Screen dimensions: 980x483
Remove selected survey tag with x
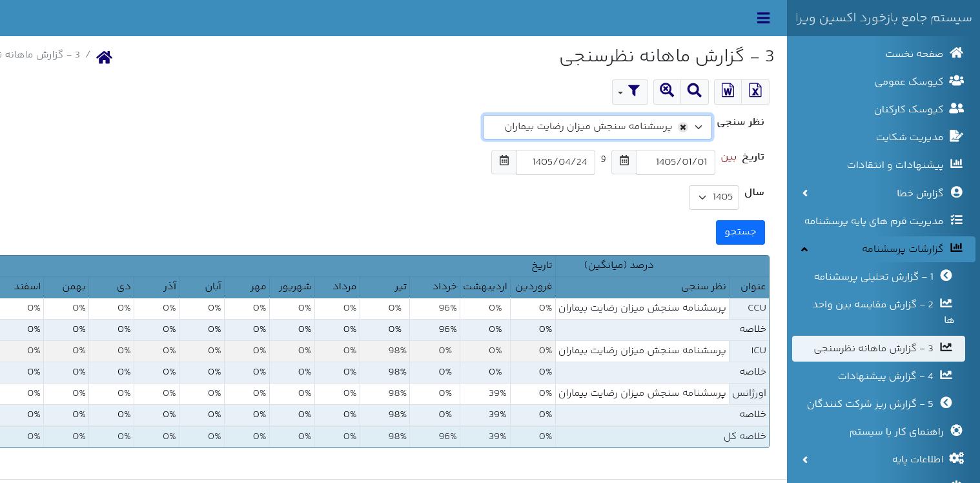(x=683, y=127)
